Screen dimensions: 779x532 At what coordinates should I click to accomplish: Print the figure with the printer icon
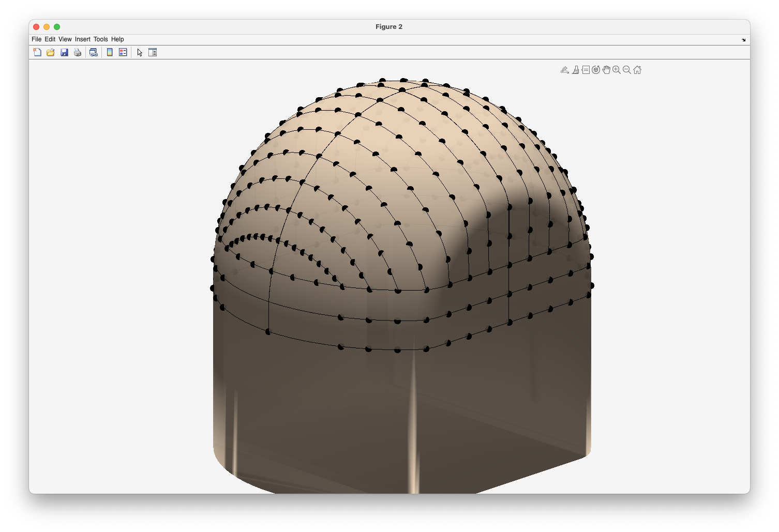click(x=78, y=52)
